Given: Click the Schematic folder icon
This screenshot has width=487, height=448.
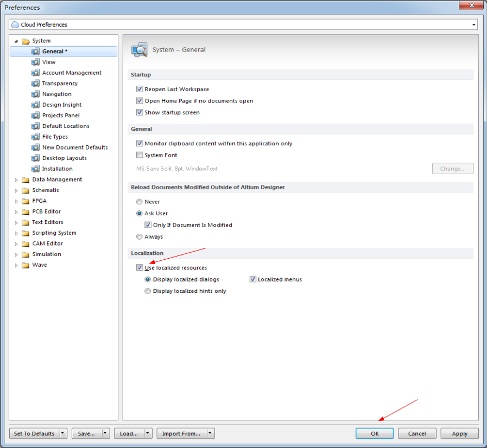Looking at the screenshot, I should [x=26, y=190].
